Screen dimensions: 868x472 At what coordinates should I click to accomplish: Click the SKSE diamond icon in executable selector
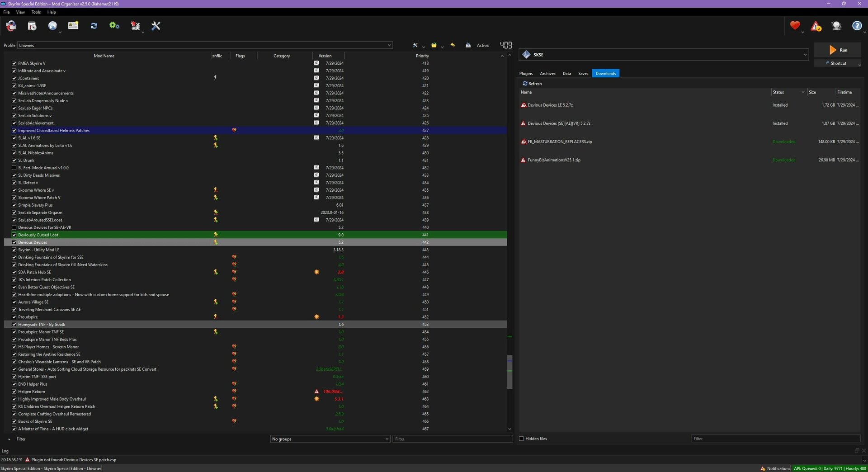click(526, 55)
